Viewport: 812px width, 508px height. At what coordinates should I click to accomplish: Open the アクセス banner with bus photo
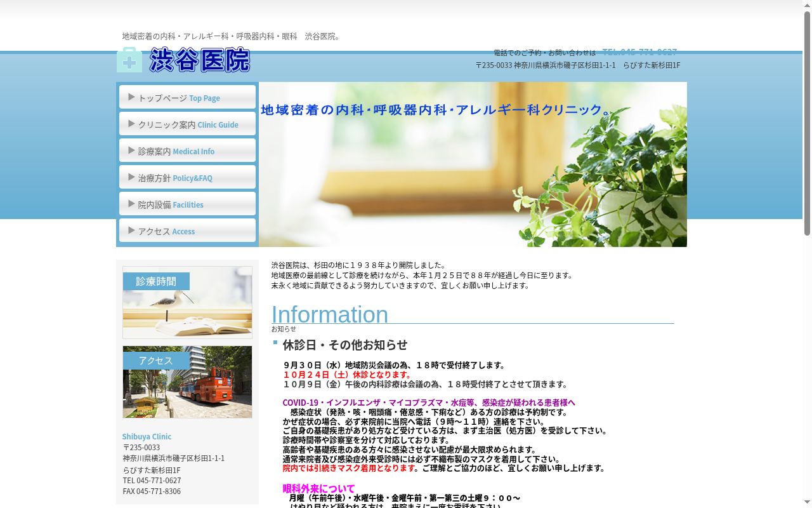click(187, 382)
